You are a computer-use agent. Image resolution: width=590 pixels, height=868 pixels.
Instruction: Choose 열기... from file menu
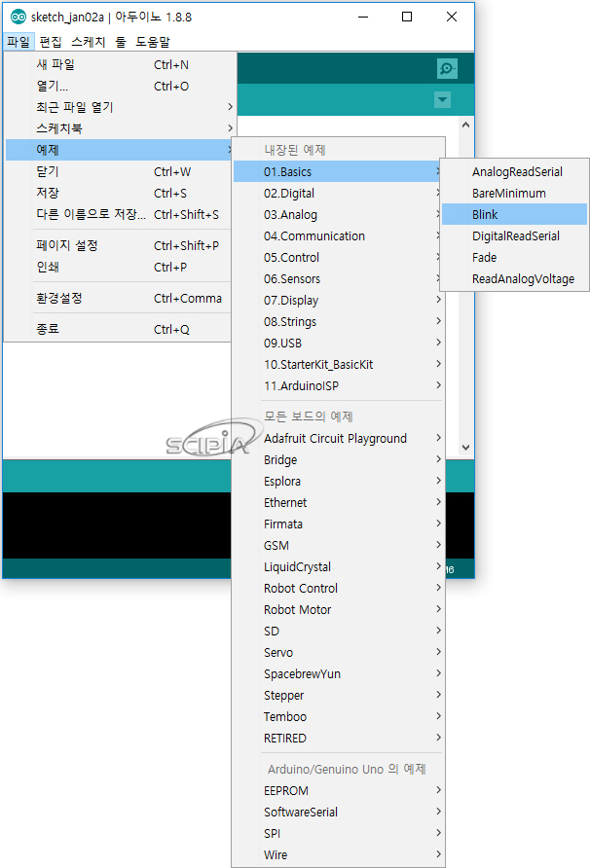point(120,87)
